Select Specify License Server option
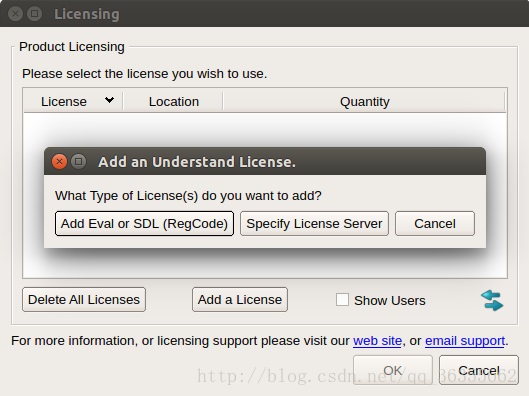Viewport: 529px width, 396px height. [314, 224]
